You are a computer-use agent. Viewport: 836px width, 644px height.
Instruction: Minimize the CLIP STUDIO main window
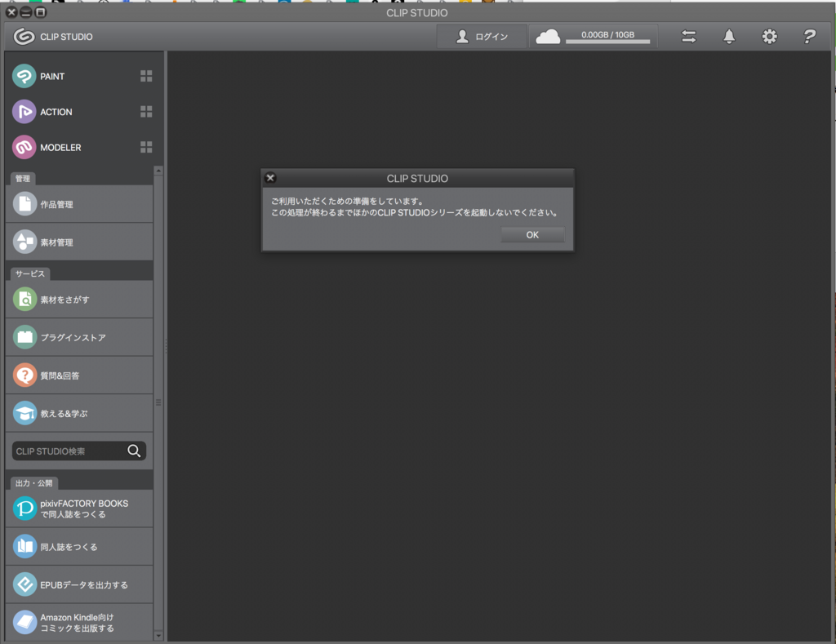(x=25, y=11)
